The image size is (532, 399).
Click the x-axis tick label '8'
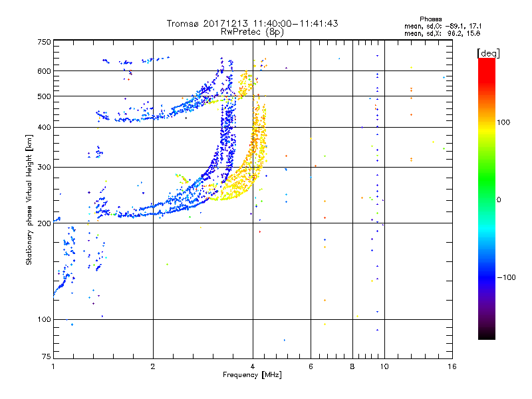(x=352, y=366)
